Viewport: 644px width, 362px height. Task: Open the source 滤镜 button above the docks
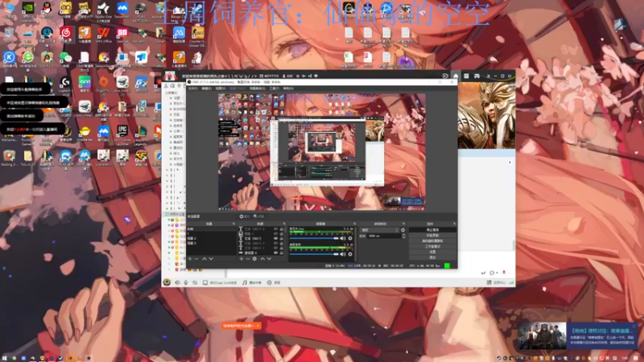(258, 216)
